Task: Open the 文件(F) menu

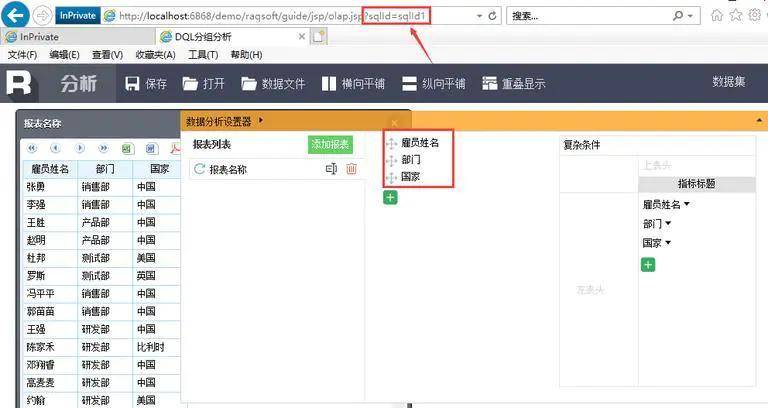Action: pyautogui.click(x=22, y=55)
